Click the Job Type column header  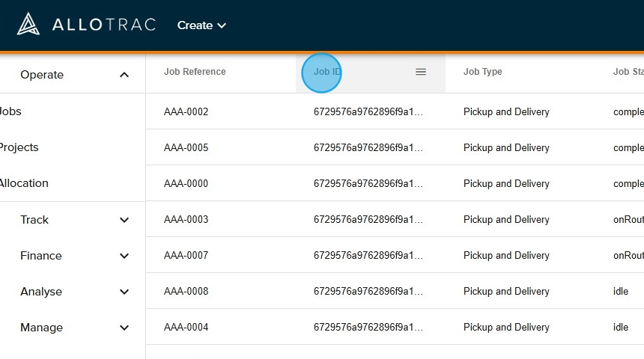pyautogui.click(x=482, y=72)
